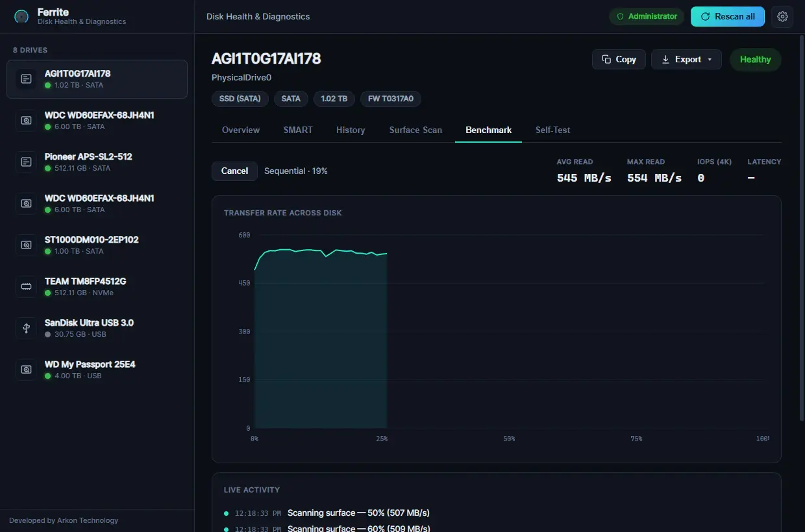Click the Sequential · 19% progress text
This screenshot has height=532, width=805.
tap(296, 171)
